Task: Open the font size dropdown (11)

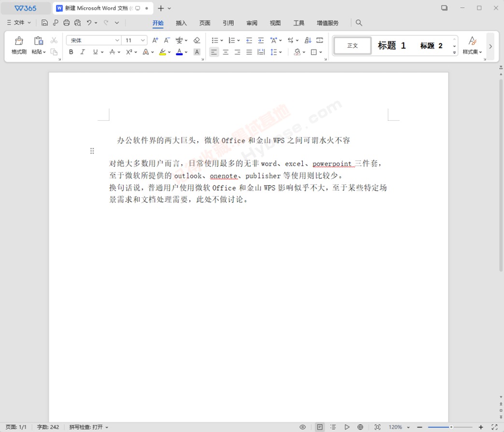Action: pos(143,40)
